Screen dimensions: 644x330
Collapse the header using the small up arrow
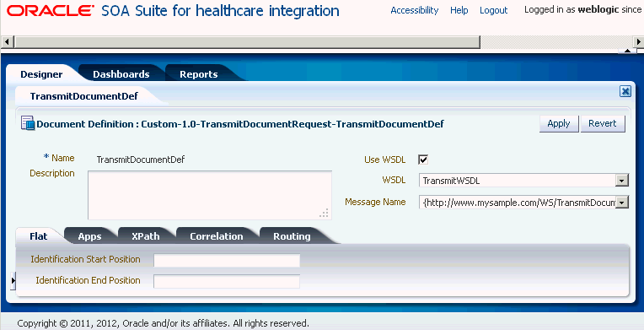(627, 51)
